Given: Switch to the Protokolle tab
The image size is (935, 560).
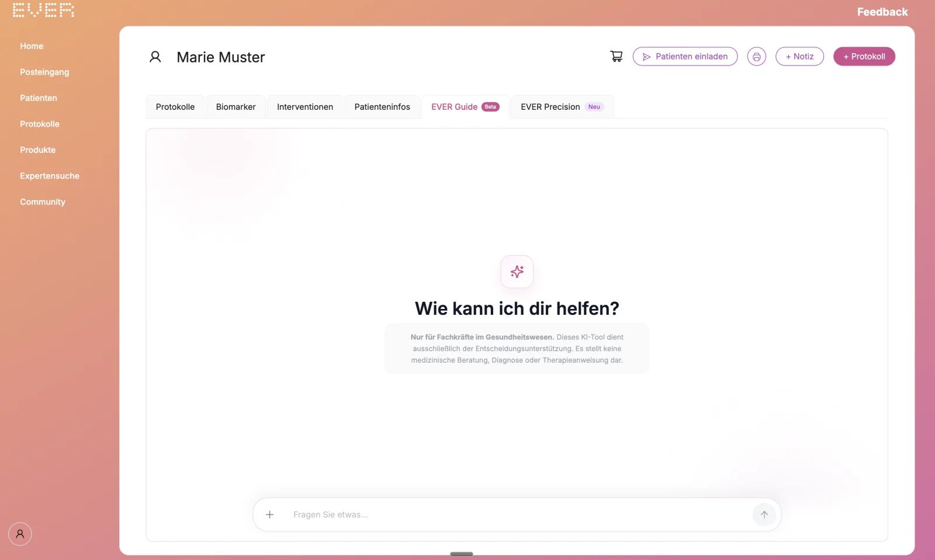Looking at the screenshot, I should click(x=175, y=107).
